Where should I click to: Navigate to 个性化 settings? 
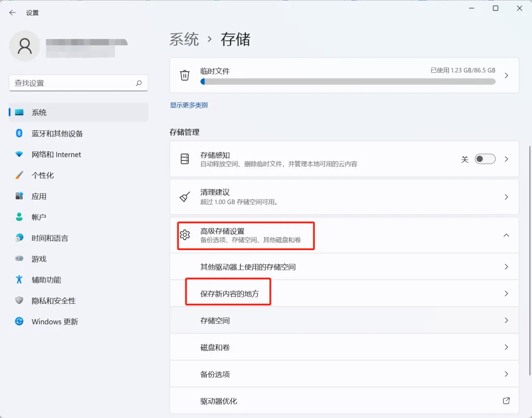click(78, 175)
